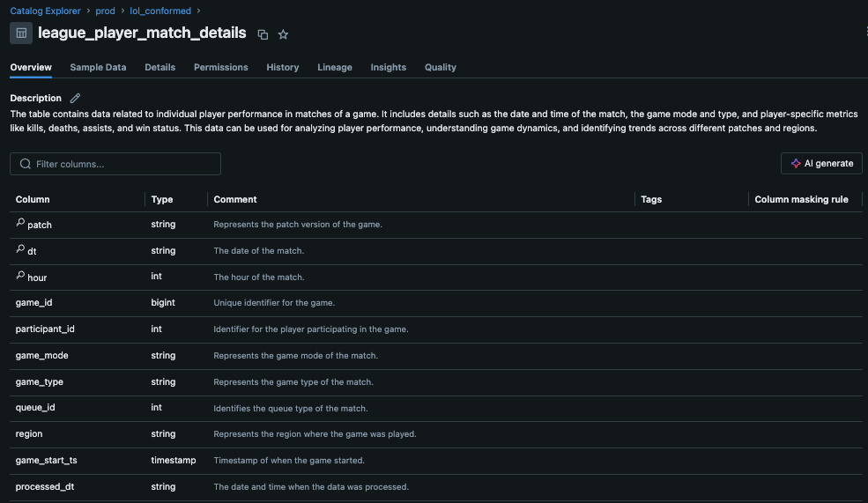The height and width of the screenshot is (503, 868).
Task: Switch to the Quality tab
Action: point(441,67)
